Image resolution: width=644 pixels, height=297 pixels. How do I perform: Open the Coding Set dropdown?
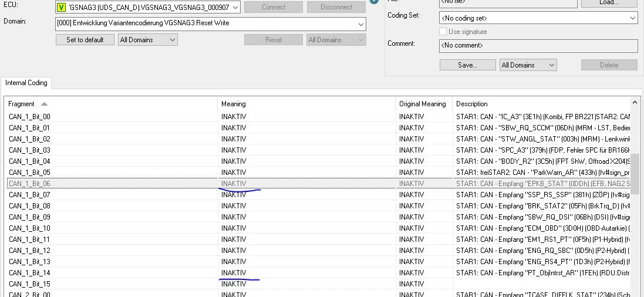click(632, 18)
